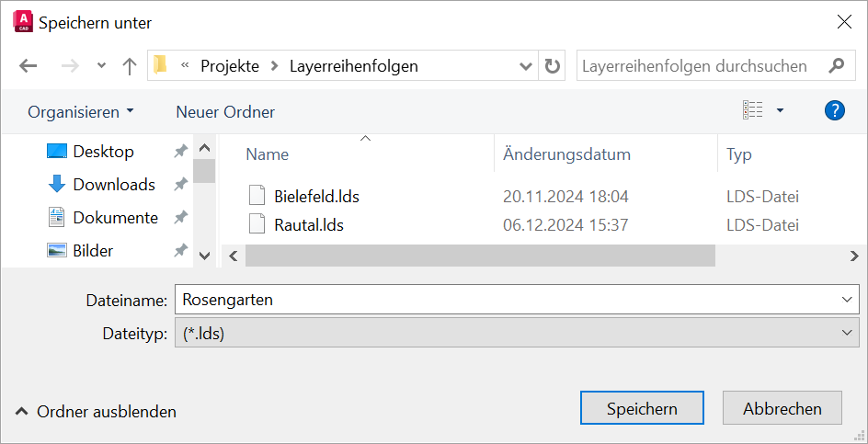Refresh the Layerreihenfolgen folder view
The width and height of the screenshot is (868, 444).
pos(552,66)
